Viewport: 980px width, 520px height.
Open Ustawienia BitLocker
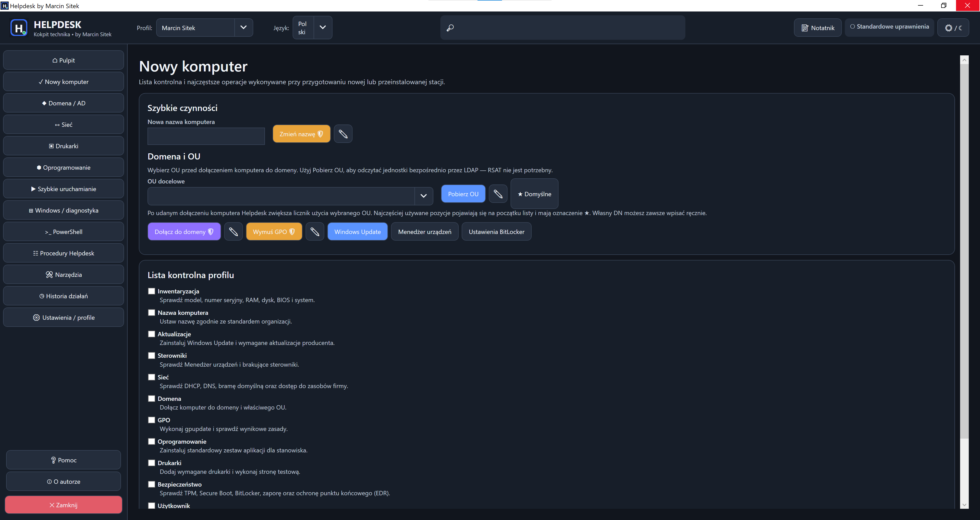pyautogui.click(x=496, y=232)
